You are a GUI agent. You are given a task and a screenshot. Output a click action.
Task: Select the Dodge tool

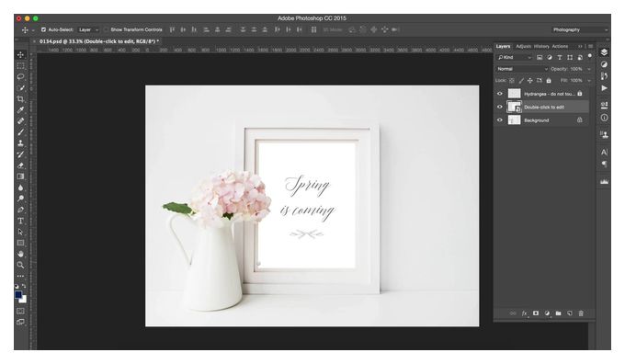(21, 199)
